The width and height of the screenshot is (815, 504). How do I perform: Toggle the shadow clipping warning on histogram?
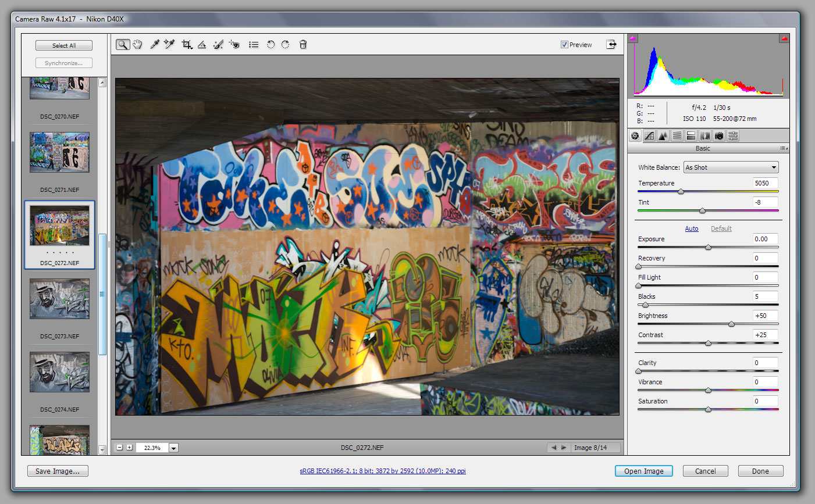(x=633, y=37)
